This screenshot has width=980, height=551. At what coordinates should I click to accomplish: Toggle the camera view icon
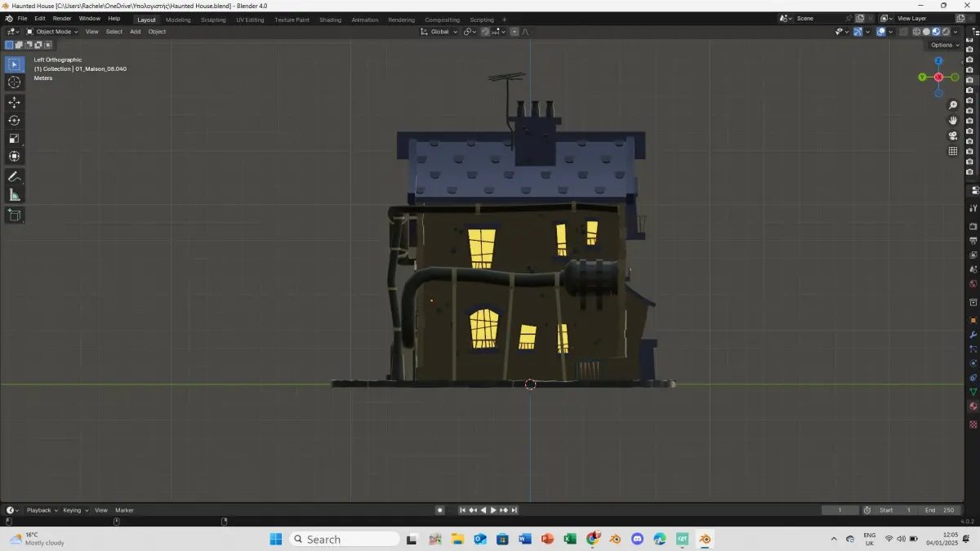953,136
